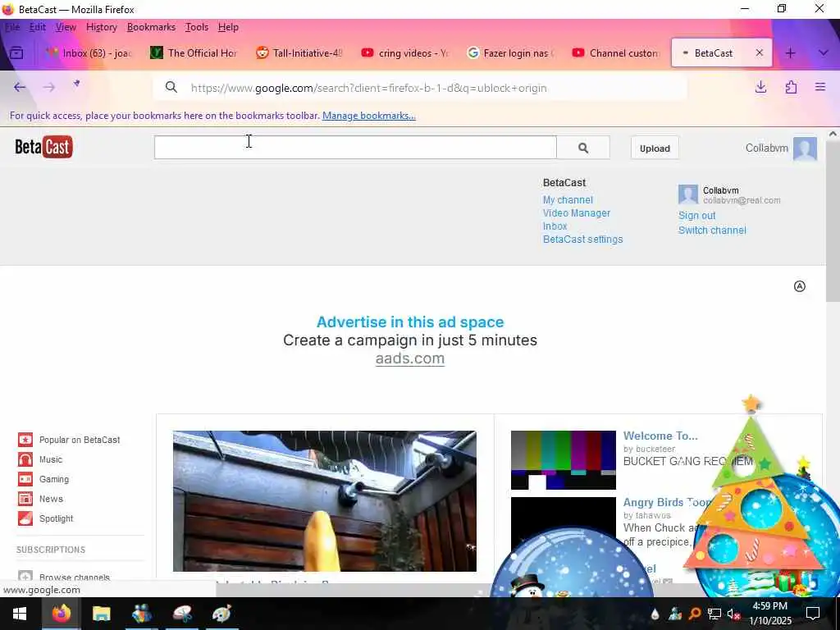Open the BetaCast settings link
The height and width of the screenshot is (630, 840).
583,240
